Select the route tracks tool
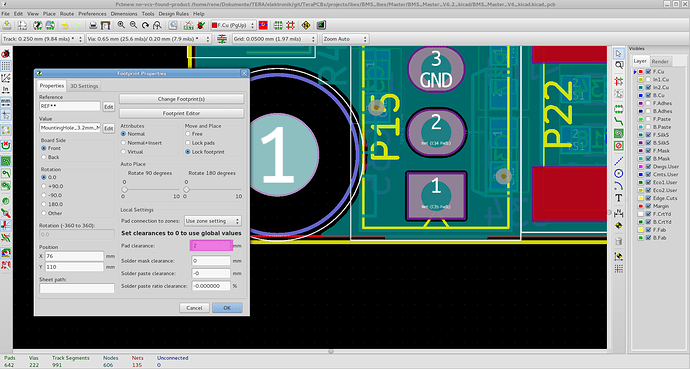Viewport: 690px width, 369px height. click(619, 121)
